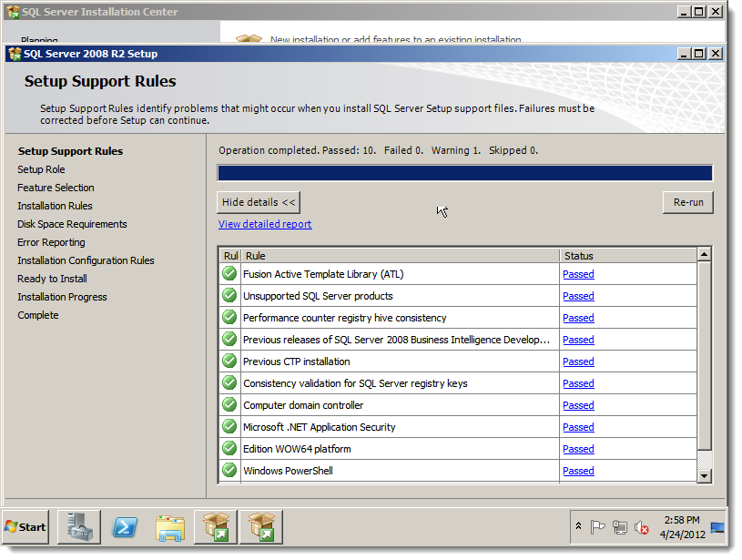The height and width of the screenshot is (560, 742).
Task: Click green check icon for Previous CTP installation
Action: [229, 361]
